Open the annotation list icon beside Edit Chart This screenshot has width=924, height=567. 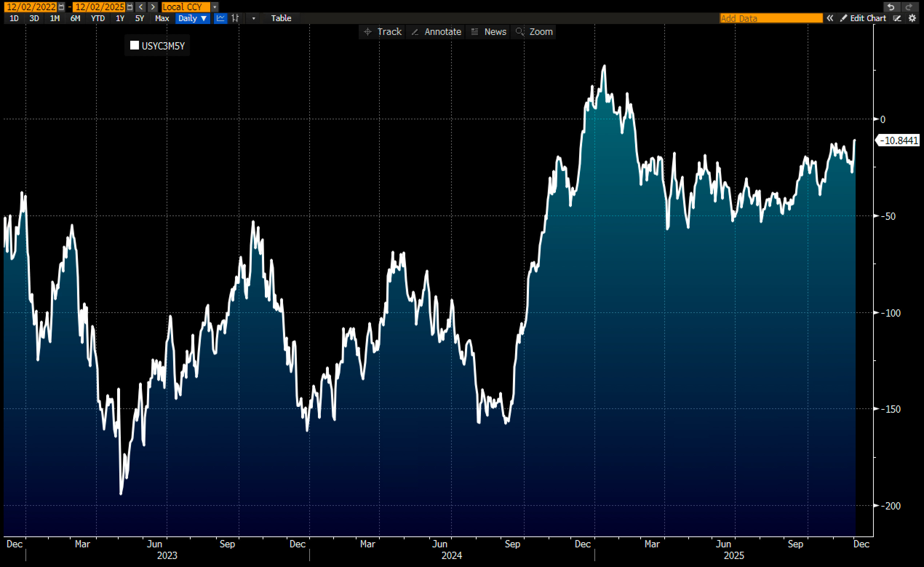pos(897,18)
